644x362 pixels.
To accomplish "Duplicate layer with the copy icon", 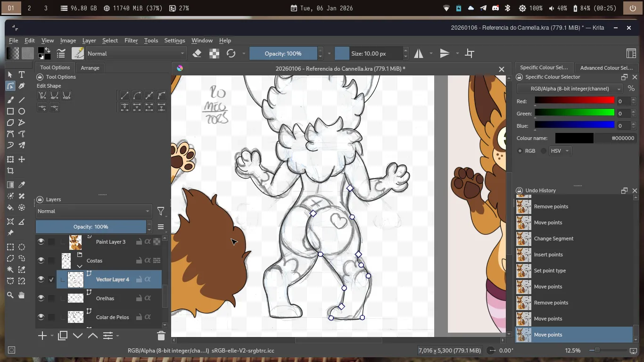I will [x=63, y=336].
